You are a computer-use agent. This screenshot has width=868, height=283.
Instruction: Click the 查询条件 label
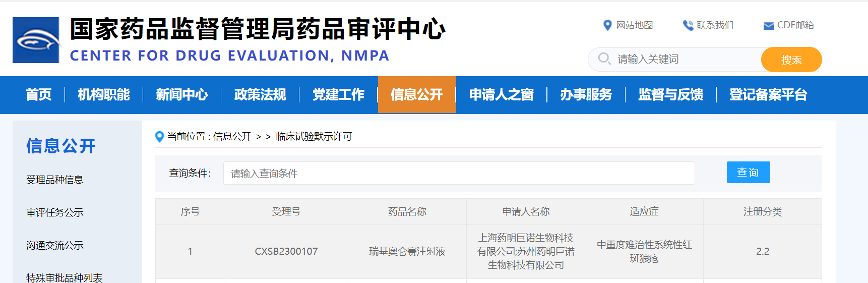point(190,173)
